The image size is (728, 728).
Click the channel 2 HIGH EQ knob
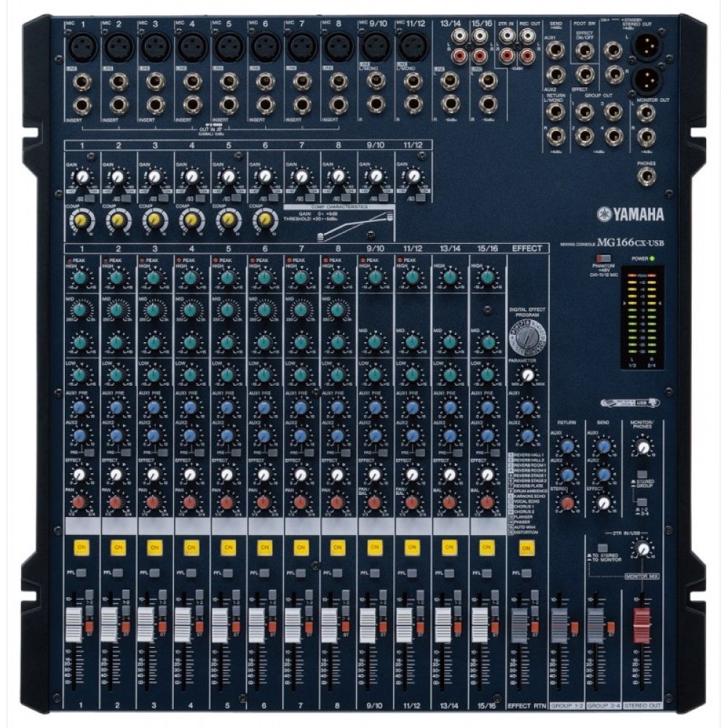pos(116,277)
